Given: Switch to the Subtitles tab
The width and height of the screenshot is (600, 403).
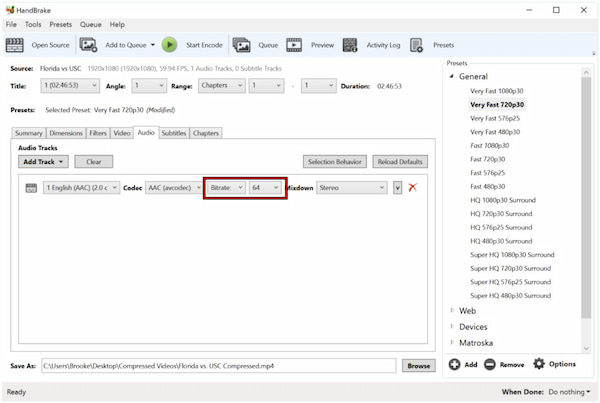Looking at the screenshot, I should click(x=174, y=133).
